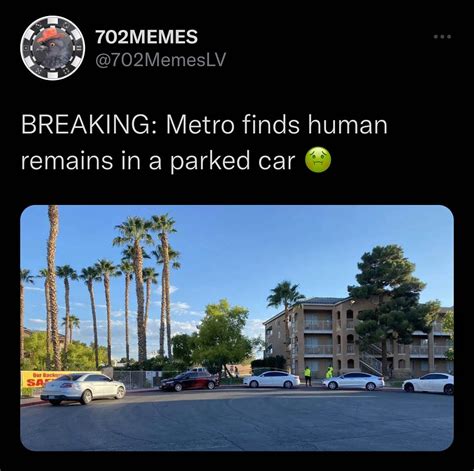Click the 702MEMES display name

pos(146,37)
